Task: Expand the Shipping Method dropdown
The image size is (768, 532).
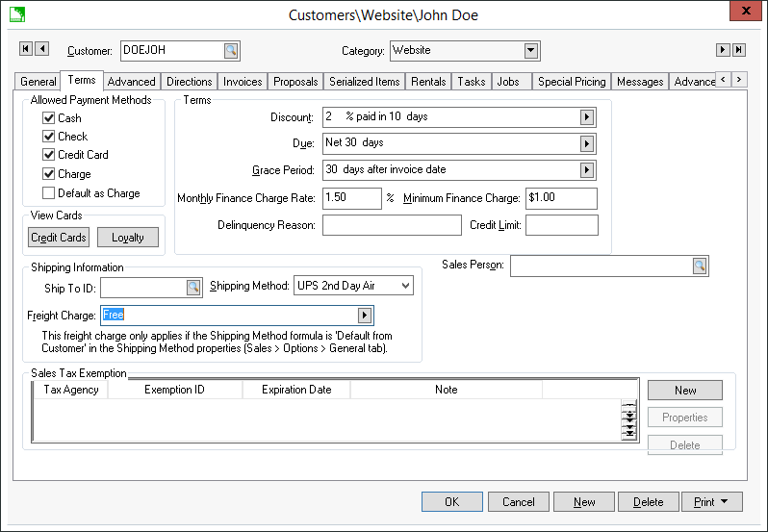Action: [x=404, y=286]
